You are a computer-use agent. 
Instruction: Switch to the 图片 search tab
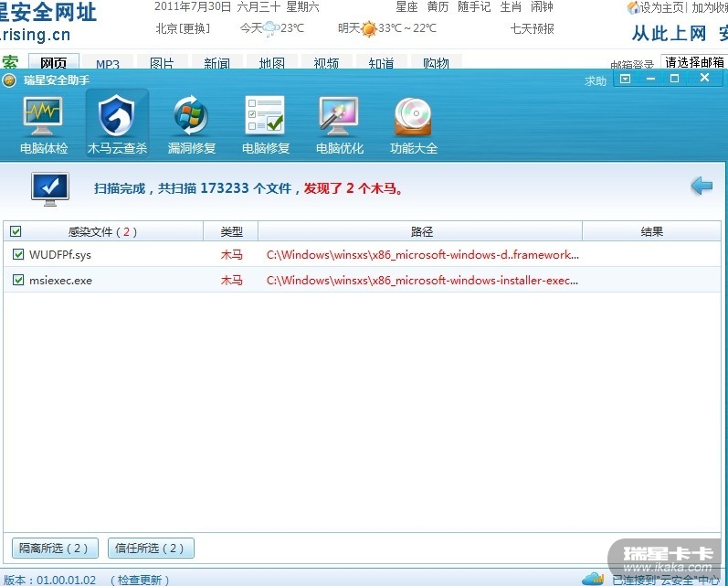[x=162, y=63]
